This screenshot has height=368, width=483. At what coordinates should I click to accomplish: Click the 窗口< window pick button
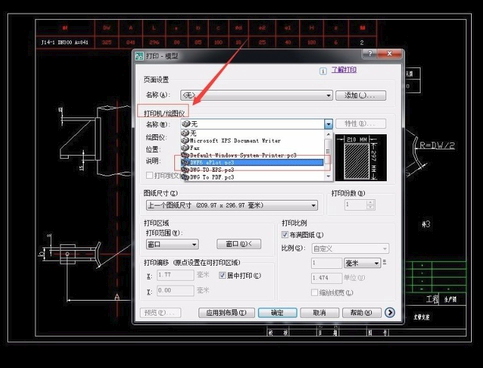239,244
